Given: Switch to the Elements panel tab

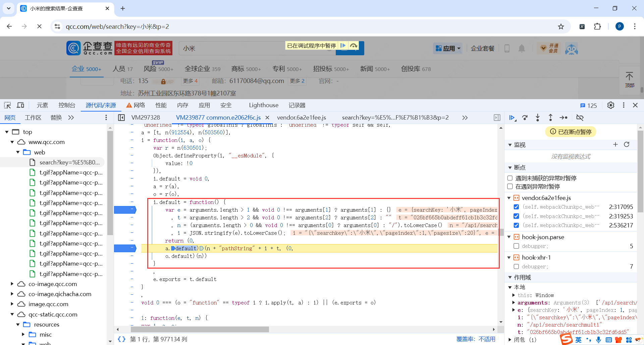Looking at the screenshot, I should [42, 105].
